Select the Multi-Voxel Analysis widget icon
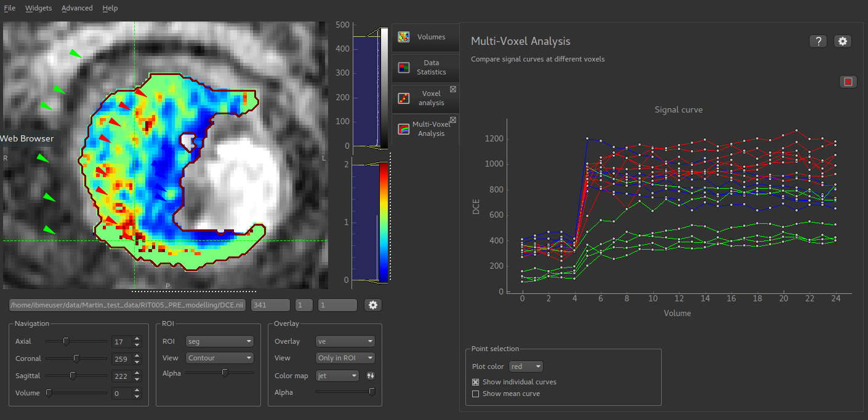This screenshot has width=868, height=420. 404,129
